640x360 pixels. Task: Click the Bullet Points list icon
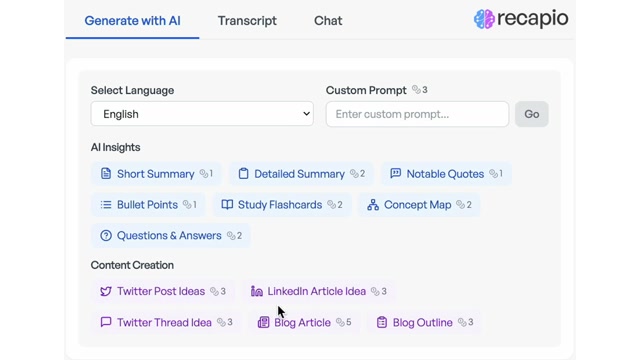coord(106,204)
